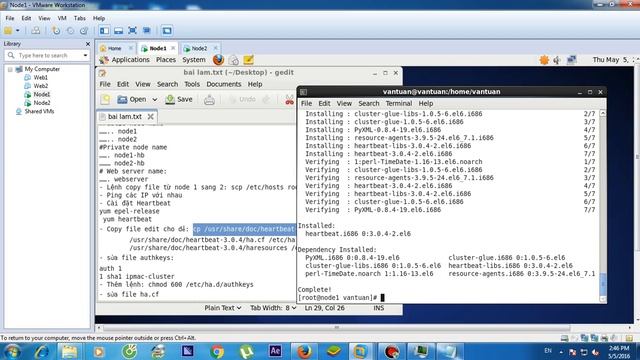This screenshot has width=640, height=360.
Task: Click the VMware power dropdown arrow
Action: [x=18, y=31]
